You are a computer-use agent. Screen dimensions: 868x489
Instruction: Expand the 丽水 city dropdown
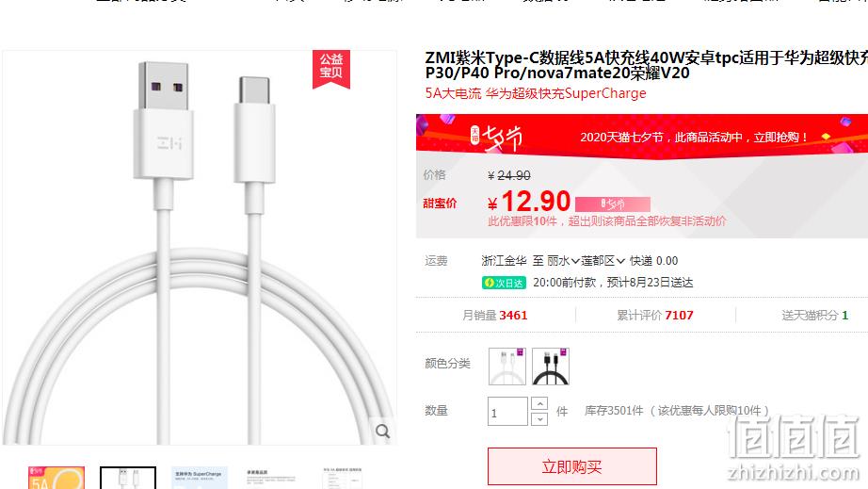coord(563,261)
